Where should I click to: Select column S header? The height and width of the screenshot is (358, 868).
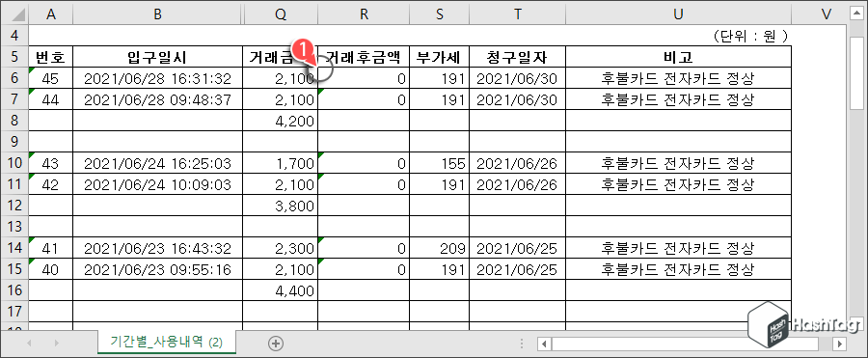440,15
